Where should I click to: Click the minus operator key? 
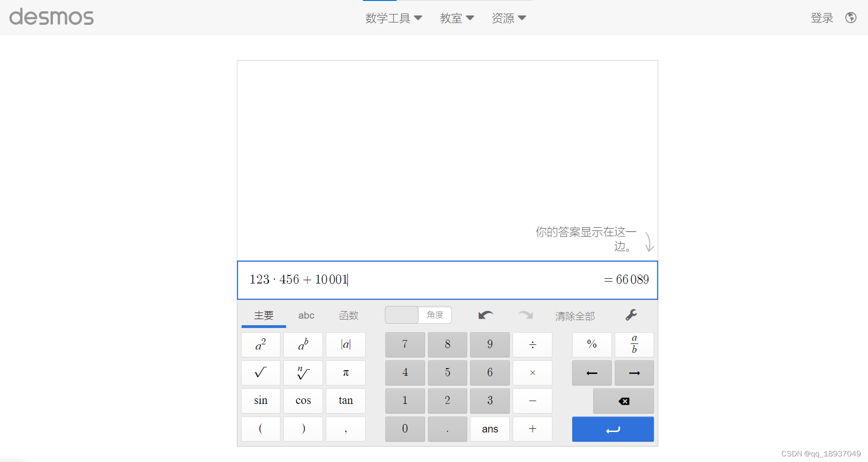[x=532, y=401]
